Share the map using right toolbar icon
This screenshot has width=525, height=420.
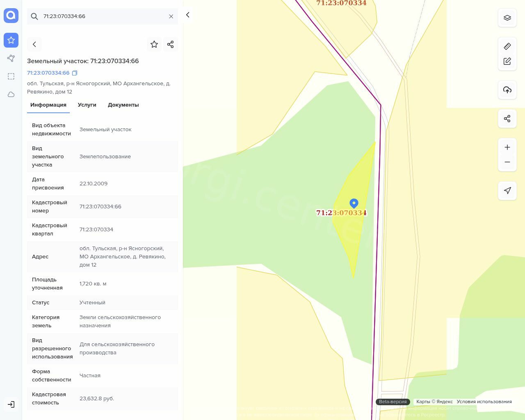point(507,119)
